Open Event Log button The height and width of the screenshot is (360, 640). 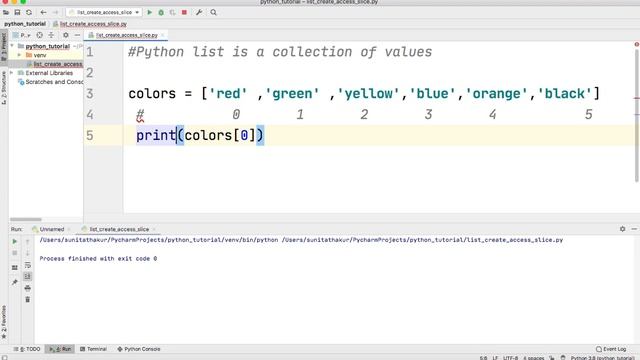click(611, 349)
